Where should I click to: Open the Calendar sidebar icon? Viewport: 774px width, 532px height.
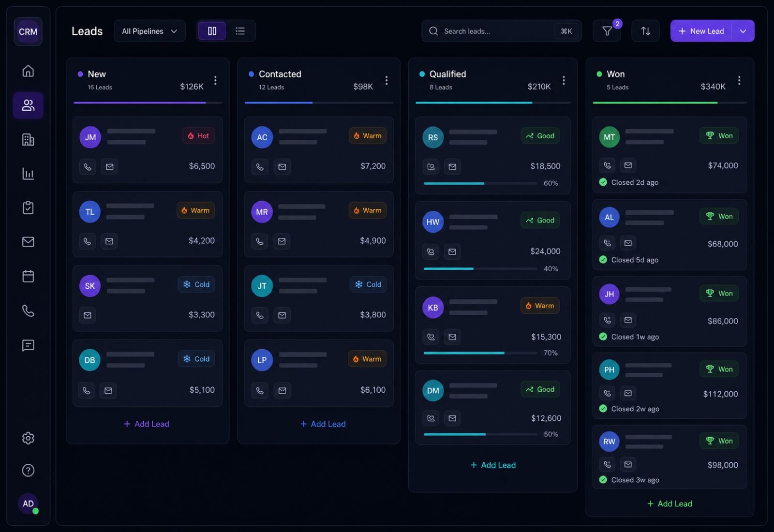28,276
